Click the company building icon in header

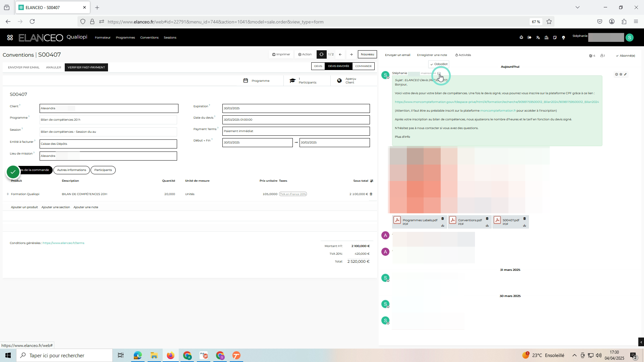(546, 38)
